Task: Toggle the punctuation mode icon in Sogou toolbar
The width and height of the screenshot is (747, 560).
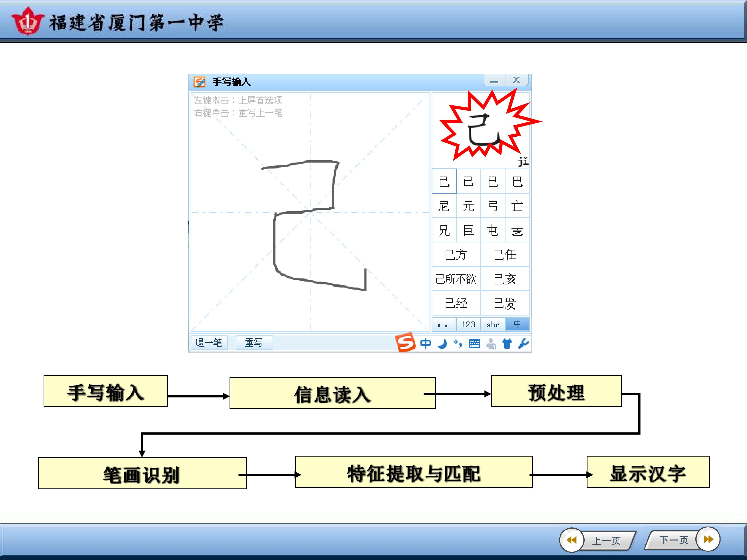Action: tap(458, 344)
